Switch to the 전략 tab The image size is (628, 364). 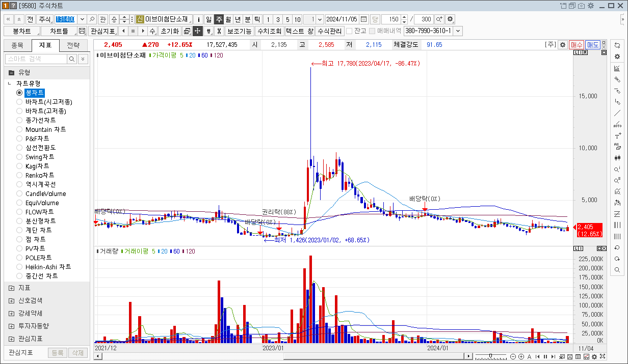73,45
